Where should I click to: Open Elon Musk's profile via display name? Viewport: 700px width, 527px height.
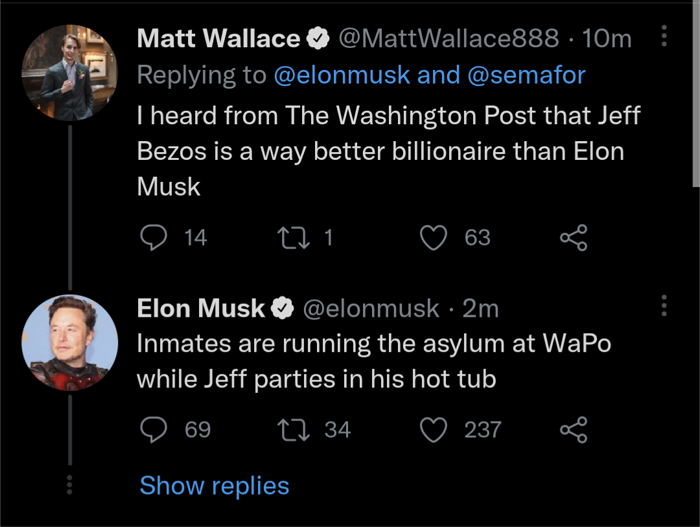pos(201,309)
